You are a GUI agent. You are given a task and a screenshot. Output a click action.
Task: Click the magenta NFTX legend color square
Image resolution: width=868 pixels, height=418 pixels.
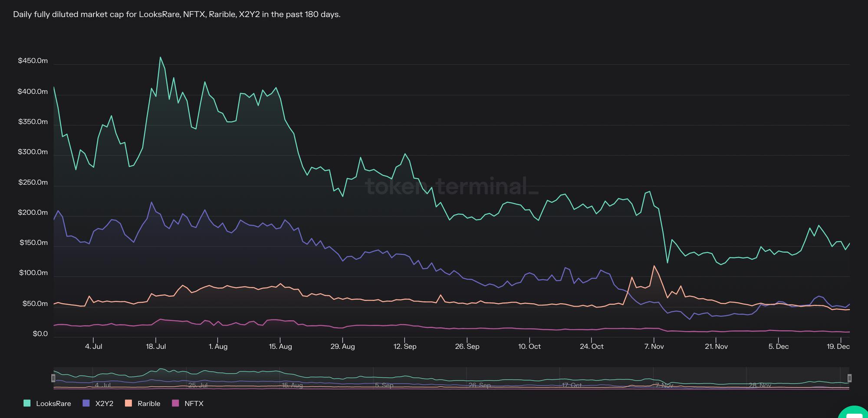click(x=175, y=403)
